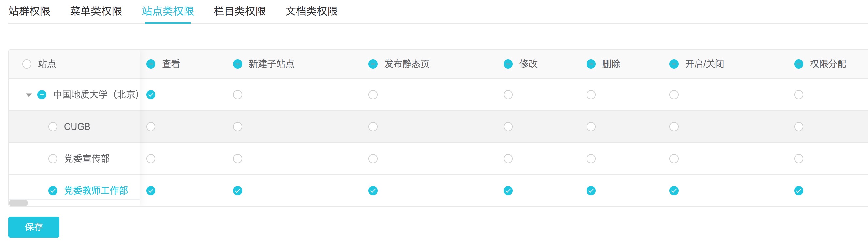Switch to the 站群权限 tab
This screenshot has height=252, width=868.
[29, 11]
